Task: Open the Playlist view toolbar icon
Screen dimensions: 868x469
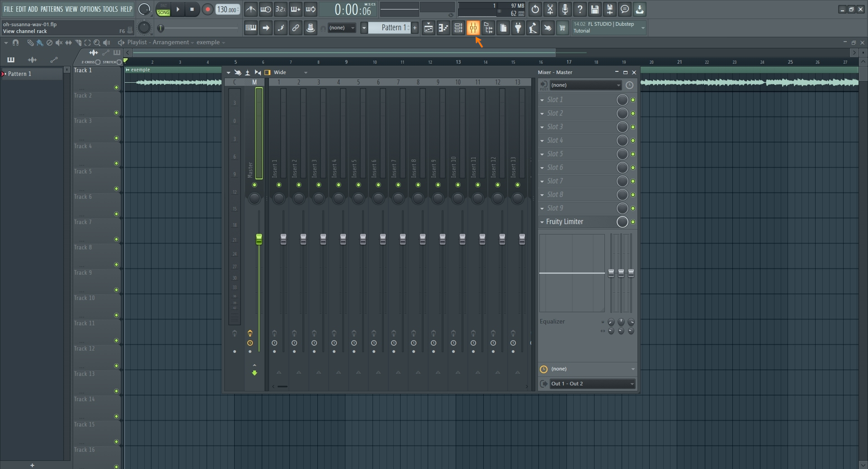Action: coord(429,28)
